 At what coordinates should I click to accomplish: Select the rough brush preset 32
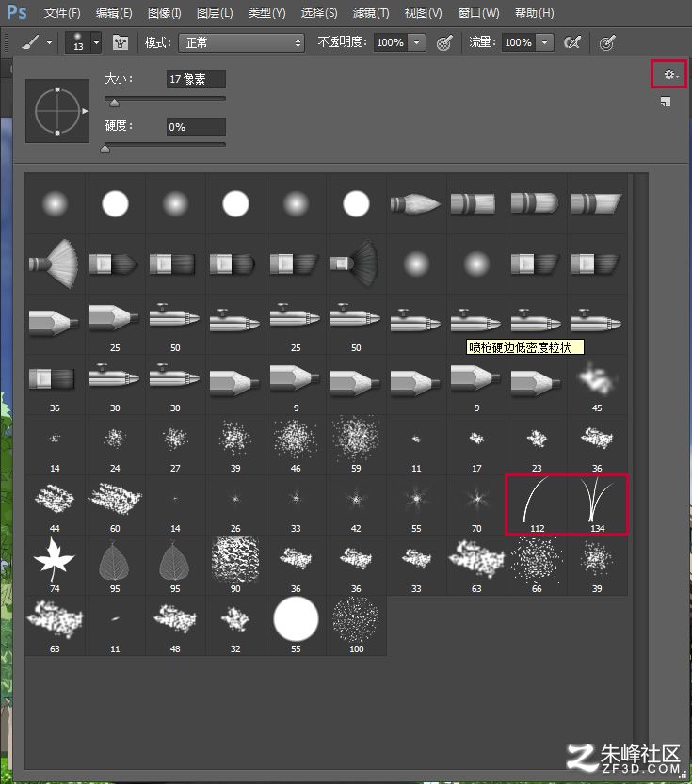235,626
